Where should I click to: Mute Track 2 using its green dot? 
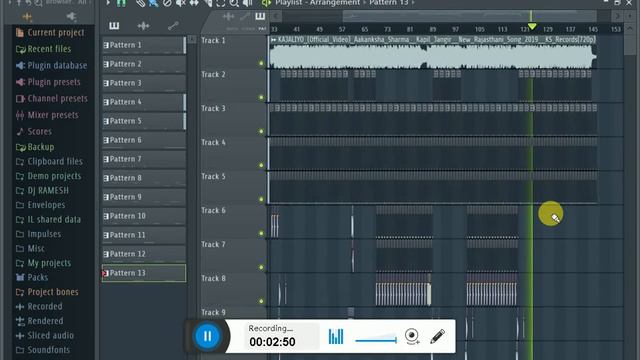point(261,98)
